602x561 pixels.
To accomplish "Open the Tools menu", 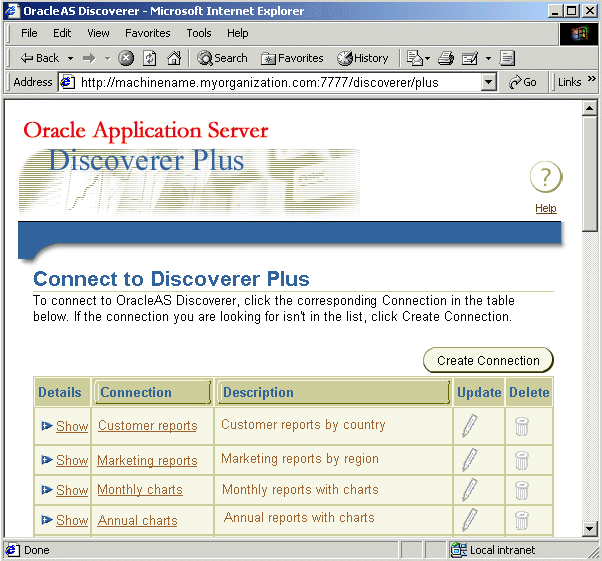I will (x=198, y=33).
